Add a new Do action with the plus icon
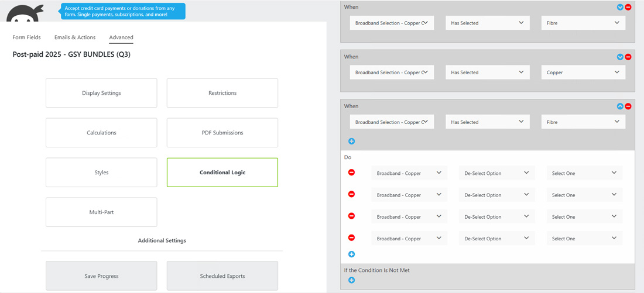This screenshot has height=293, width=644. click(x=351, y=254)
